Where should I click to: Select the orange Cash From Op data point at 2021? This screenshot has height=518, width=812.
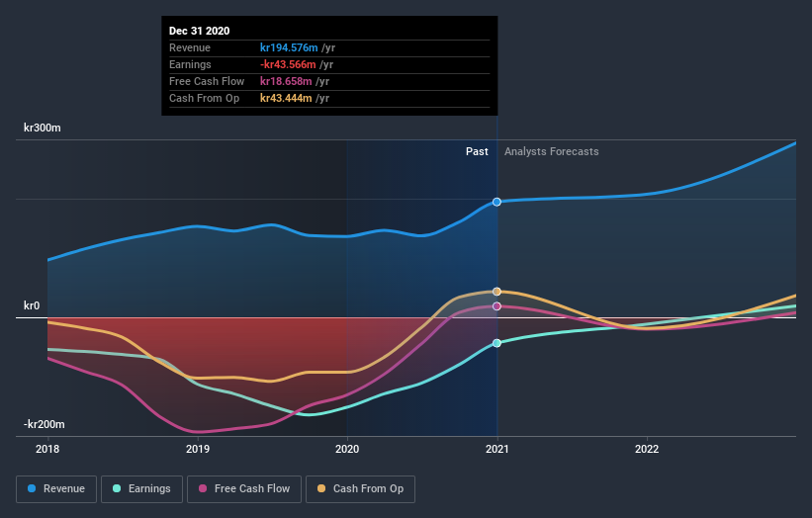(x=496, y=292)
